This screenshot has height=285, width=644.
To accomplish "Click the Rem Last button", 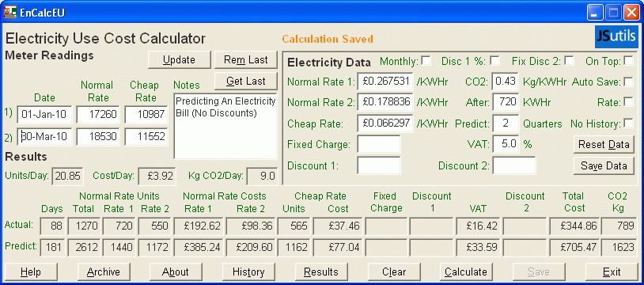I will pos(246,60).
